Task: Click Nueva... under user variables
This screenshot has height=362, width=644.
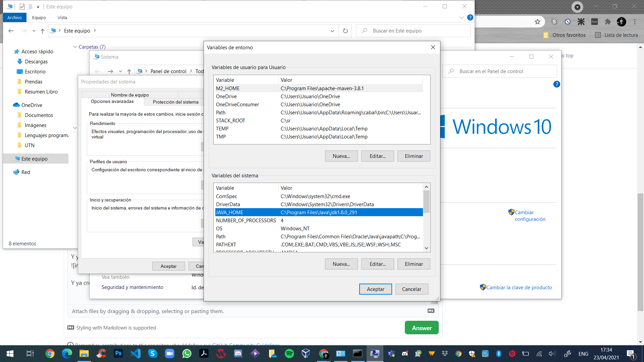Action: point(341,156)
